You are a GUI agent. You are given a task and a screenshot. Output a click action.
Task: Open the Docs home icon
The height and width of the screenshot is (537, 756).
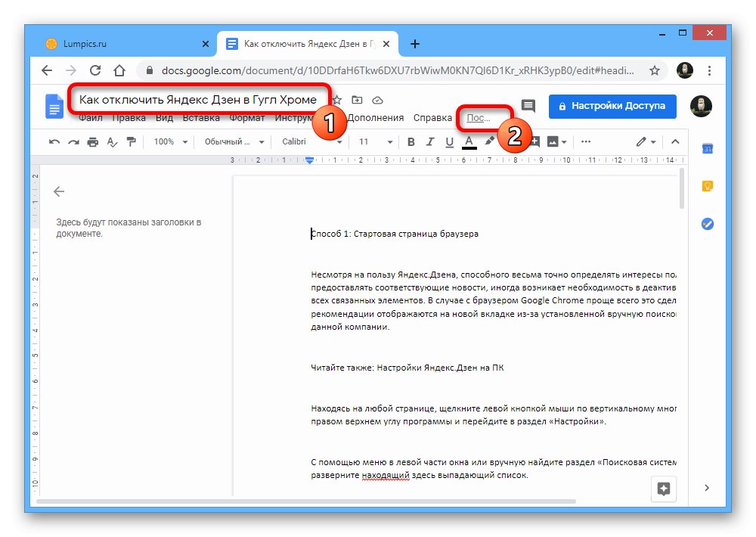[x=54, y=106]
